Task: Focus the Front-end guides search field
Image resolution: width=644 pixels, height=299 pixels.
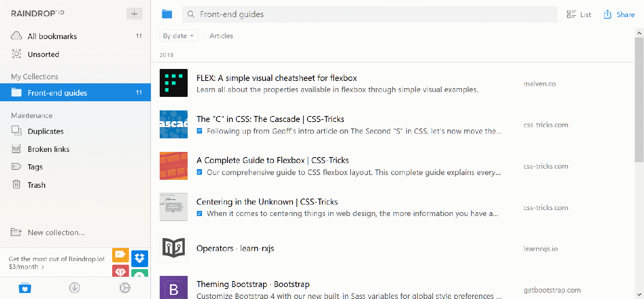Action: tap(370, 14)
